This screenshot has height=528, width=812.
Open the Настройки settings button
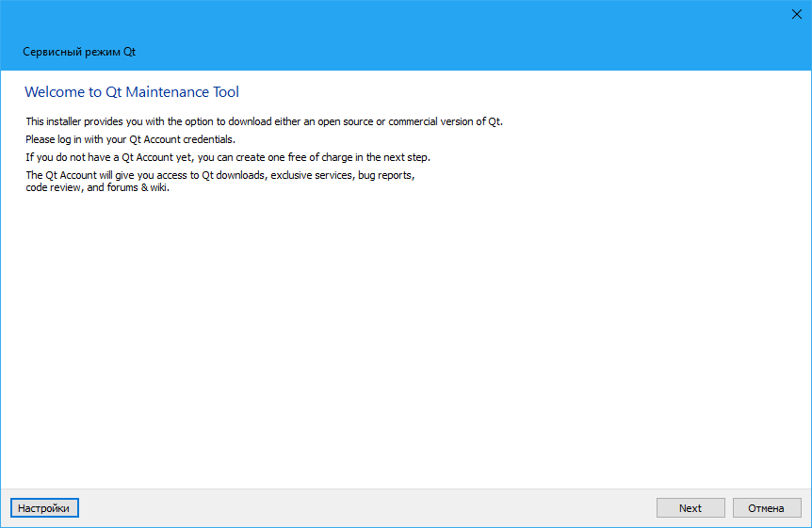(x=44, y=508)
